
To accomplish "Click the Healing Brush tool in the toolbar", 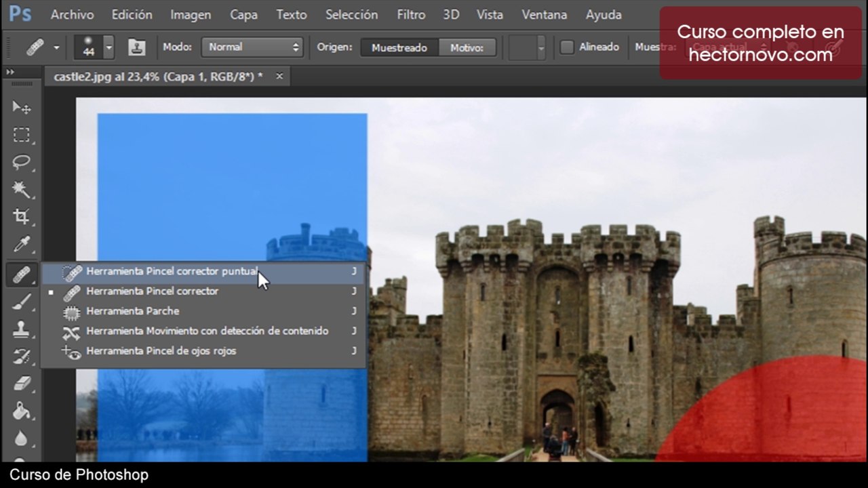I will click(22, 274).
